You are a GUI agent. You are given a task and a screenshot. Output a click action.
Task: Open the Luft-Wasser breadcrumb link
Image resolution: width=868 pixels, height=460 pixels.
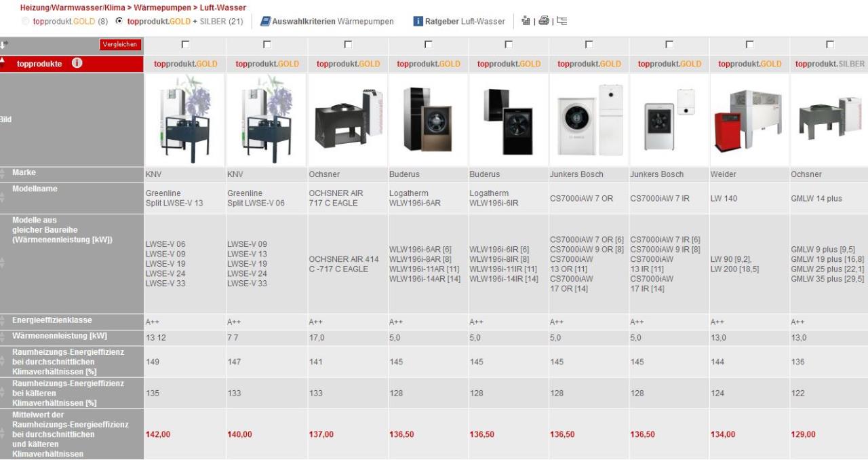[x=223, y=7]
